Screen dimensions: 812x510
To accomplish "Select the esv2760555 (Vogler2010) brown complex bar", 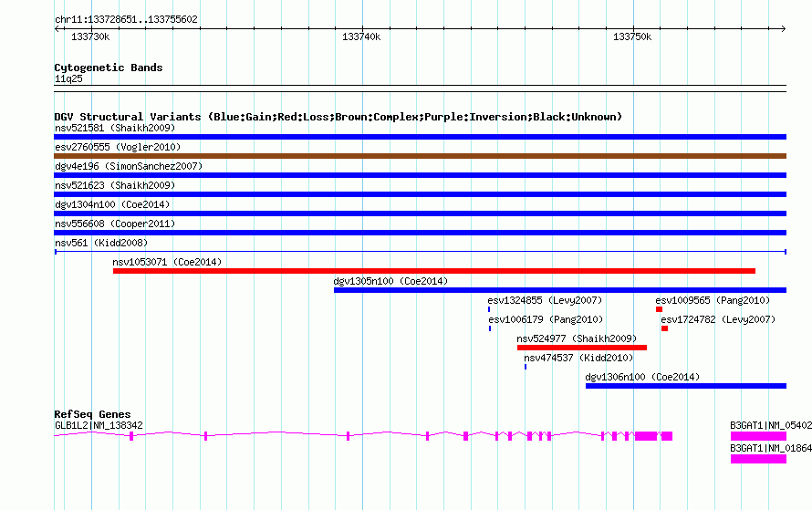I will (420, 156).
